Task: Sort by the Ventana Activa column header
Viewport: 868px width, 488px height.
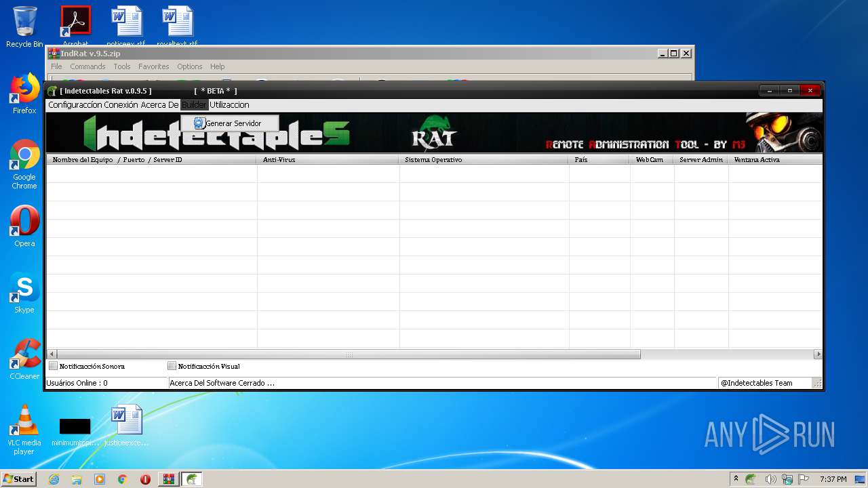Action: coord(775,160)
